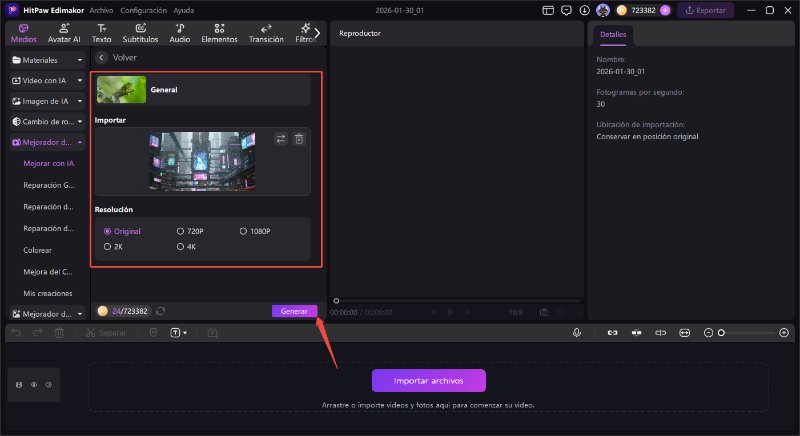Click the player progress bar handle

coord(336,301)
